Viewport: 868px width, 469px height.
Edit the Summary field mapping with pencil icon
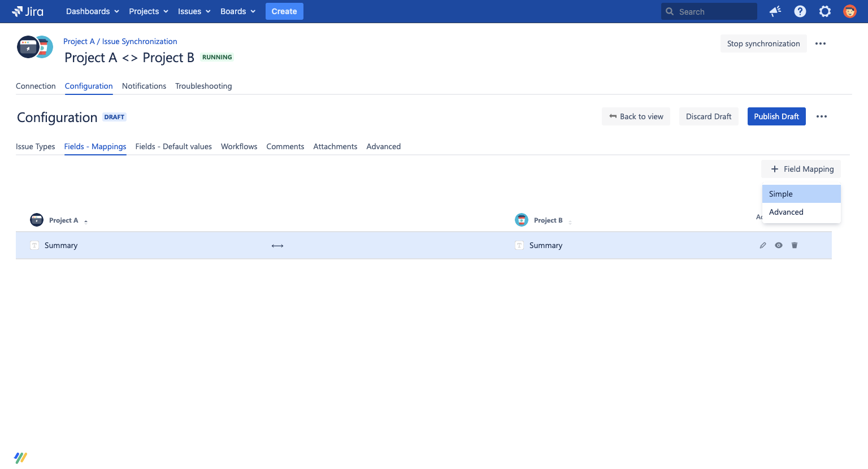coord(763,245)
